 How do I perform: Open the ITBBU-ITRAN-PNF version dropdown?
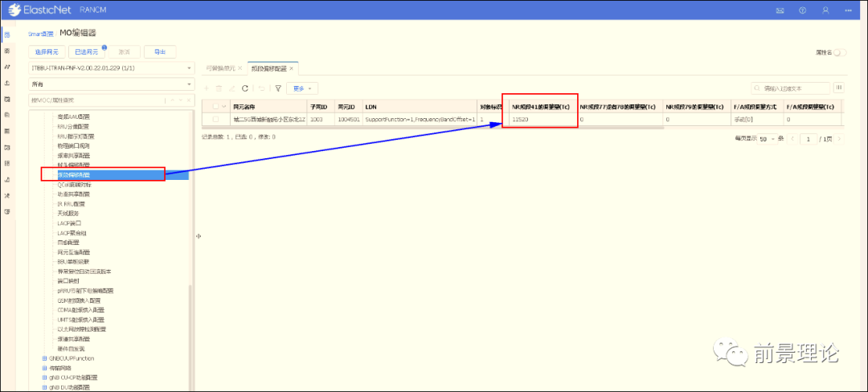pyautogui.click(x=111, y=68)
